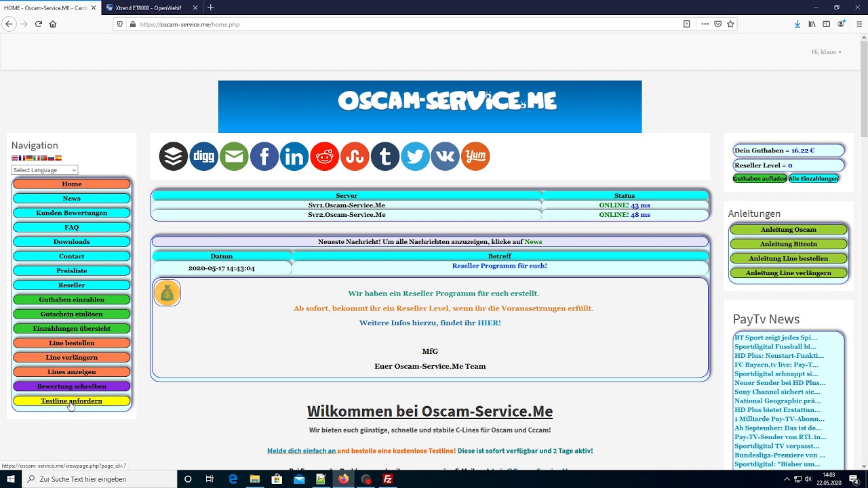Open Microsoft Store from the taskbar
This screenshot has width=868, height=488.
click(277, 479)
